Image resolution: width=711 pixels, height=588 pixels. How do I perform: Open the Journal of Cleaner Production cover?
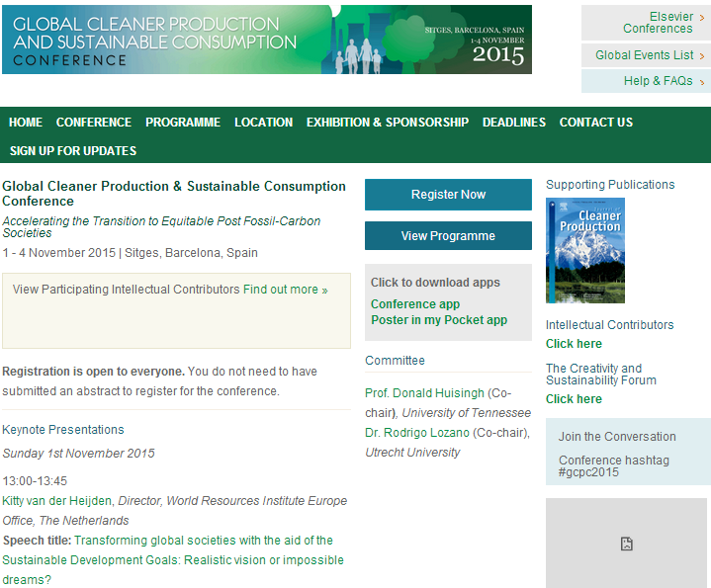coord(585,251)
